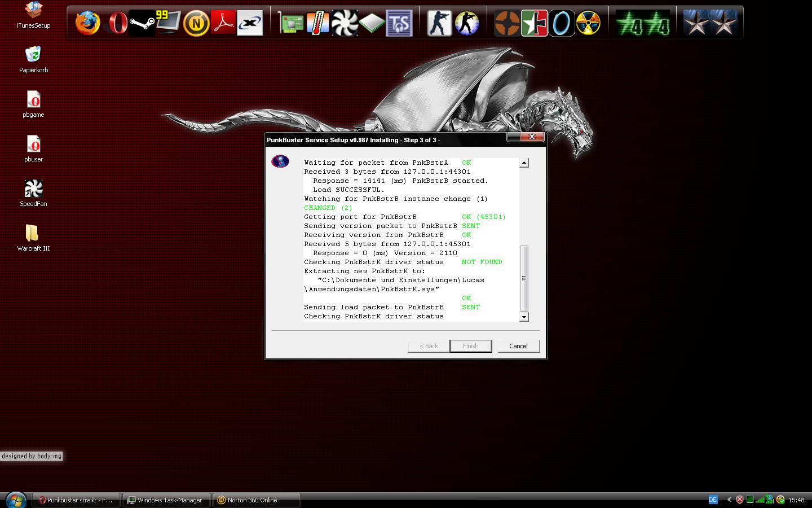Launch Adobe Reader from the dock

coord(223,23)
